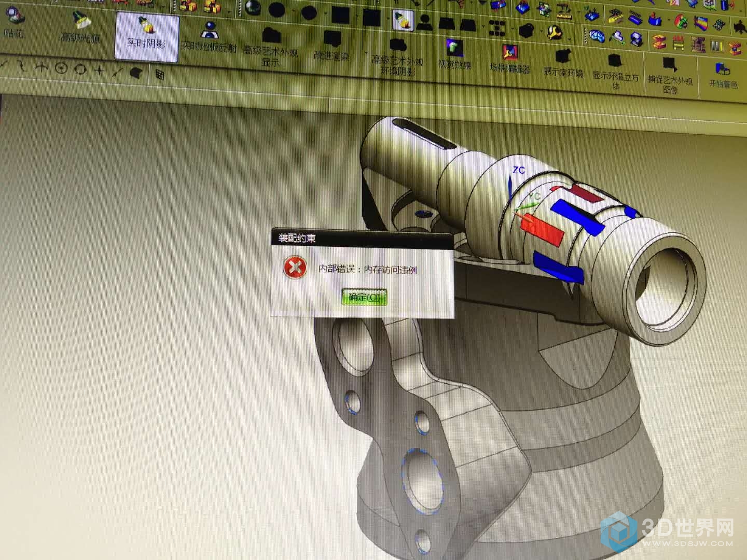Click 捕捉艺术外观图像 capture image tool
Screen dimensions: 747x560
[670, 75]
